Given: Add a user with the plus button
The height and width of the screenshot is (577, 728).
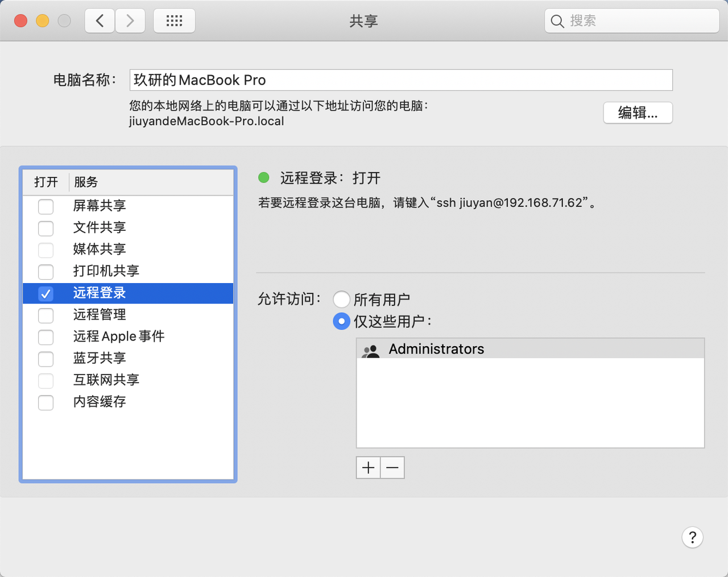Looking at the screenshot, I should coord(368,468).
